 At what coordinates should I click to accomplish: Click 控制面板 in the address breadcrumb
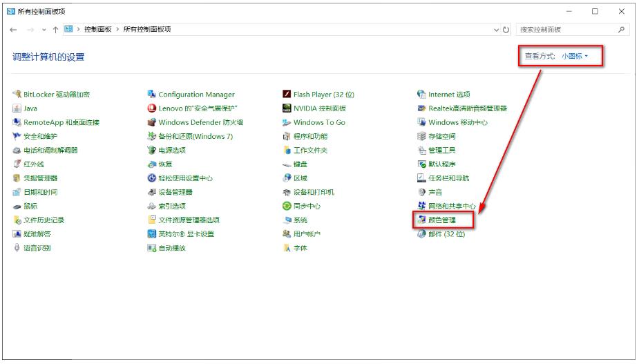98,29
